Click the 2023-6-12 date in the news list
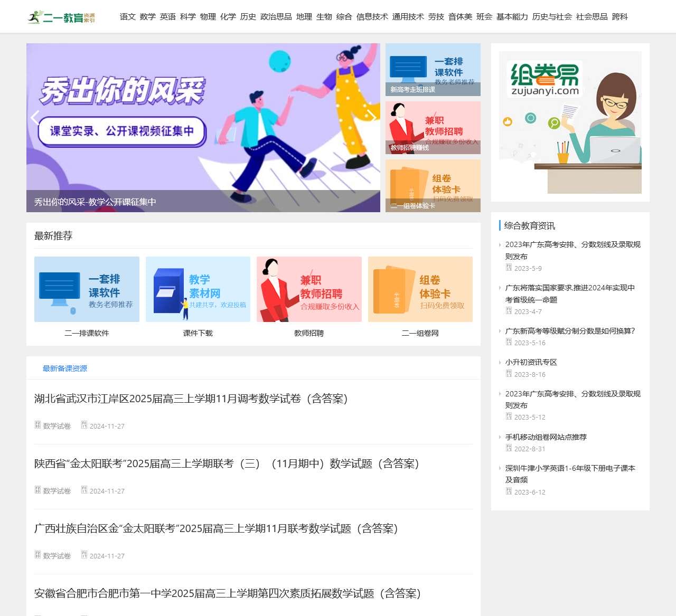 pyautogui.click(x=530, y=492)
